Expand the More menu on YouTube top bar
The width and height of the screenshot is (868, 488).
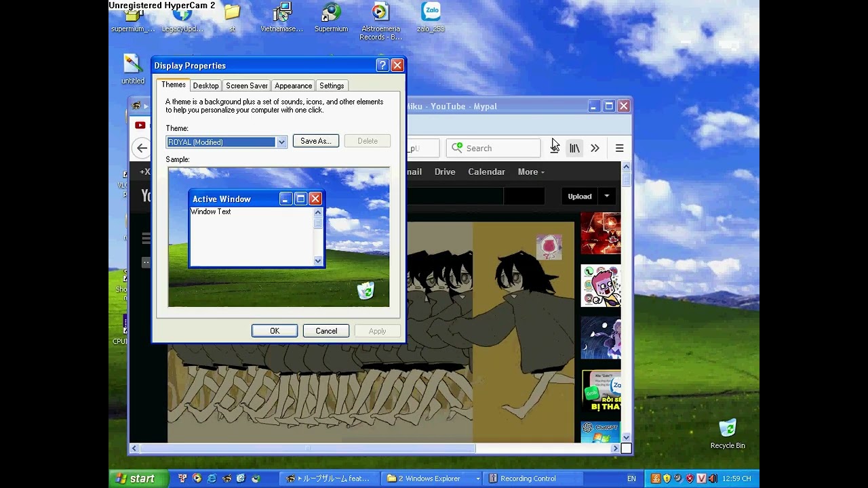(530, 172)
